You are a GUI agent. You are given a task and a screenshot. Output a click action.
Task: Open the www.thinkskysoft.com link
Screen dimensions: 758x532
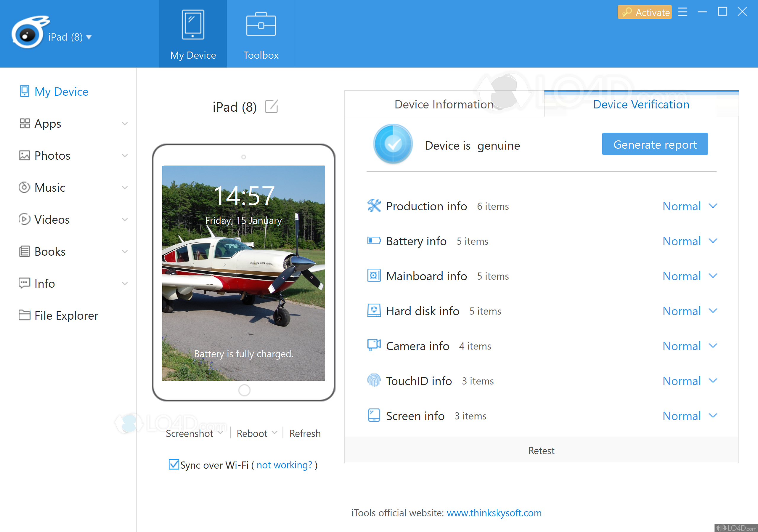(494, 512)
